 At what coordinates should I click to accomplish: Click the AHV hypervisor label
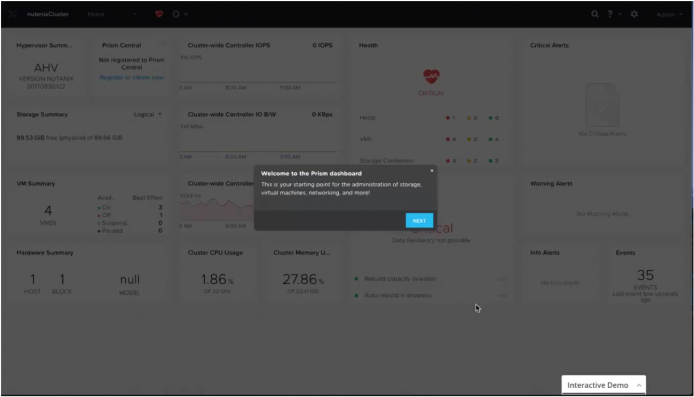click(46, 68)
